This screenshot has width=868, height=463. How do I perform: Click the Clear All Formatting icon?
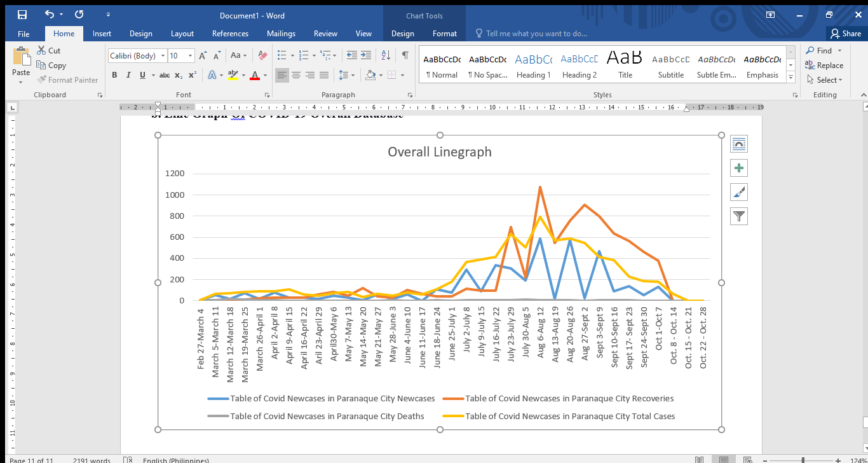(262, 56)
